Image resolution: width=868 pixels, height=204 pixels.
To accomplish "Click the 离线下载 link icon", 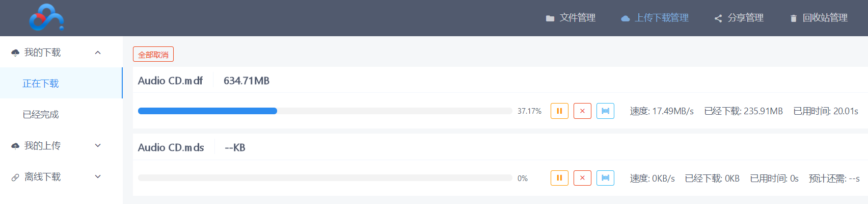I will coord(15,177).
